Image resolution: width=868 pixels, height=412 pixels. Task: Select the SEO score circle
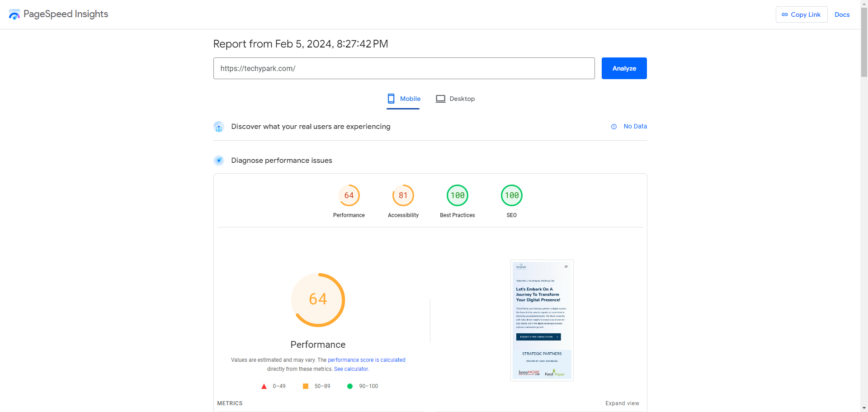(511, 195)
